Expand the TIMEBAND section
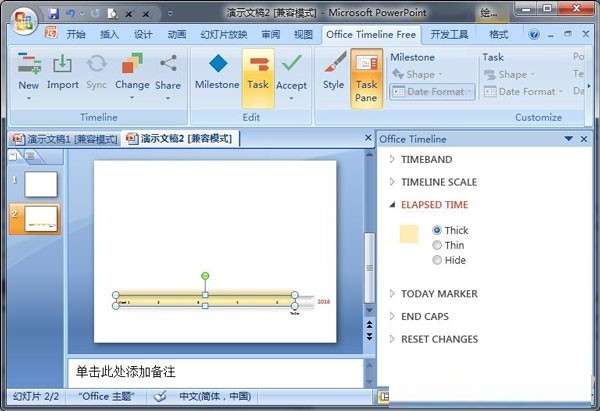600x411 pixels. point(392,159)
